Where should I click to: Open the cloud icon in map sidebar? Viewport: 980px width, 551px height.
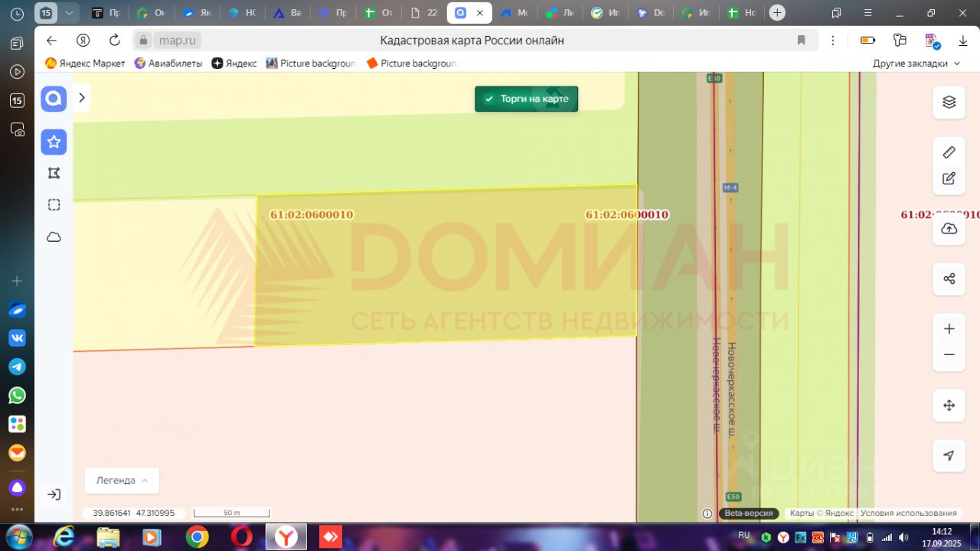(x=54, y=237)
